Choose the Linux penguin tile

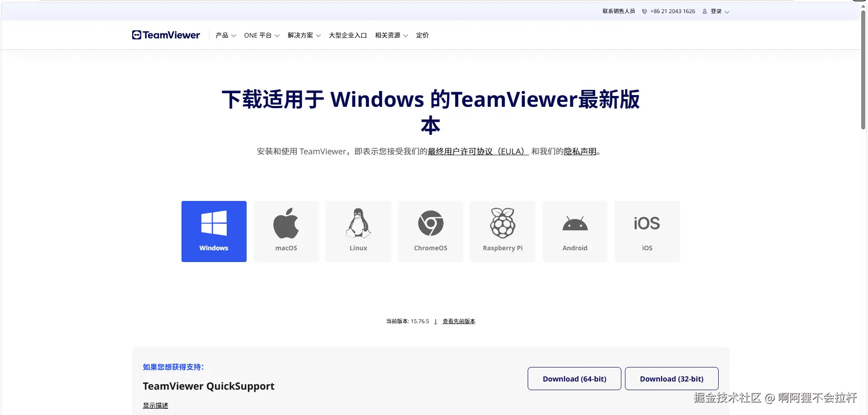pyautogui.click(x=358, y=231)
